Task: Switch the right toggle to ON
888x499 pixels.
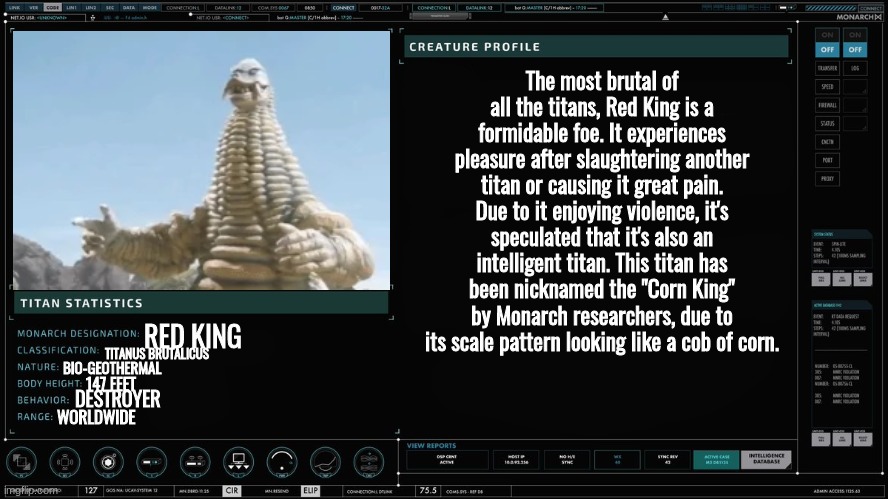Action: click(x=855, y=35)
